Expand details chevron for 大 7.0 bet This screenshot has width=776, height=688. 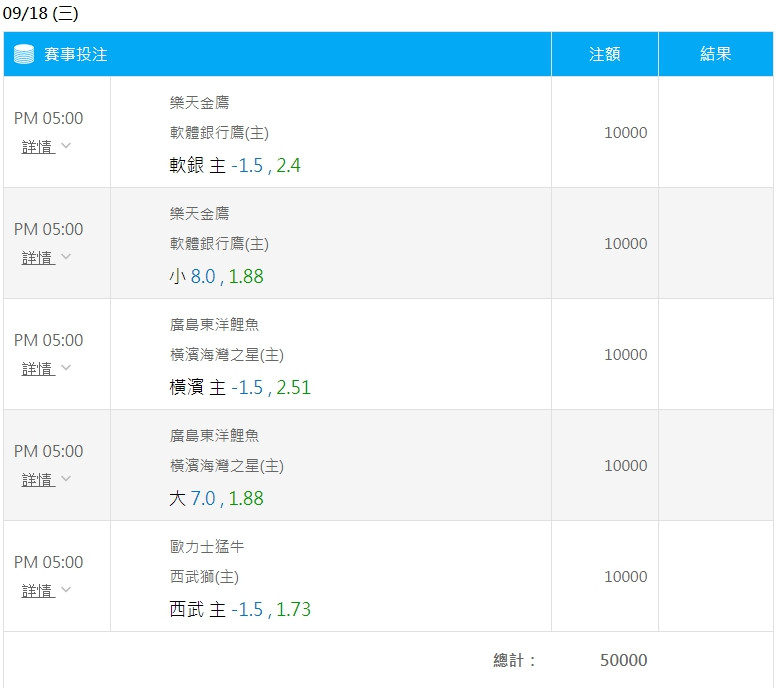pos(66,479)
